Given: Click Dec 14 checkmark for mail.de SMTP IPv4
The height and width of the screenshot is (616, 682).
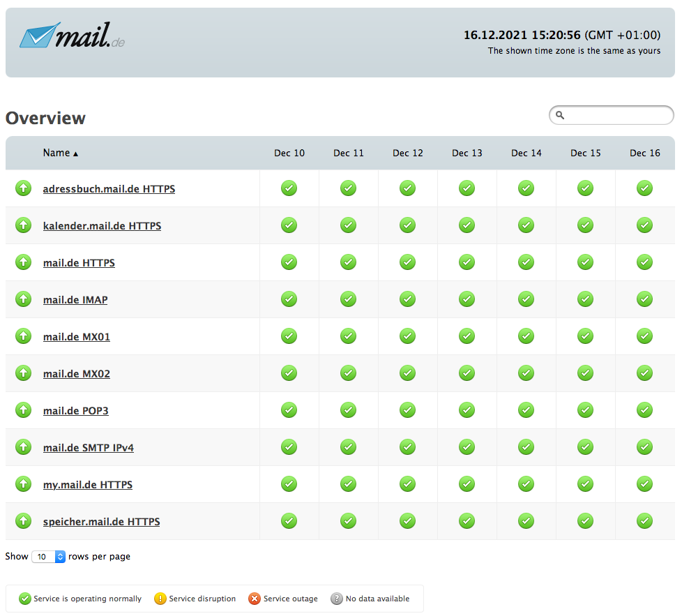Looking at the screenshot, I should tap(526, 447).
